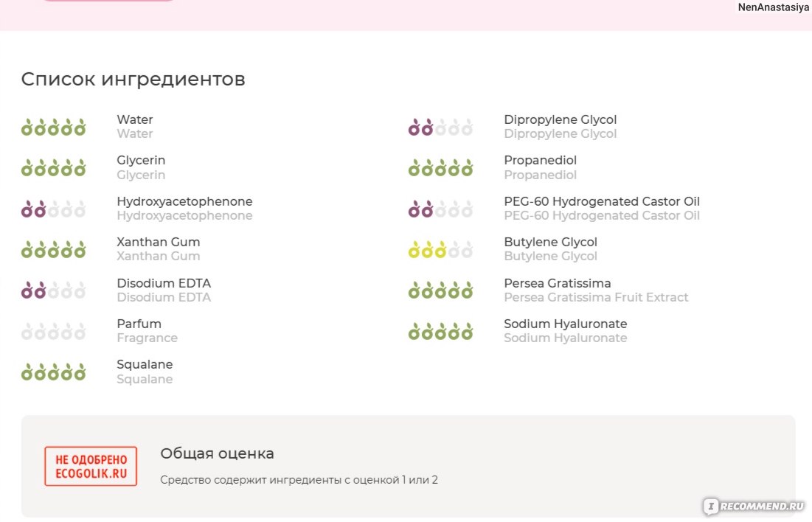812x522 pixels.
Task: Select the Squalane ingredient name
Action: pyautogui.click(x=145, y=364)
